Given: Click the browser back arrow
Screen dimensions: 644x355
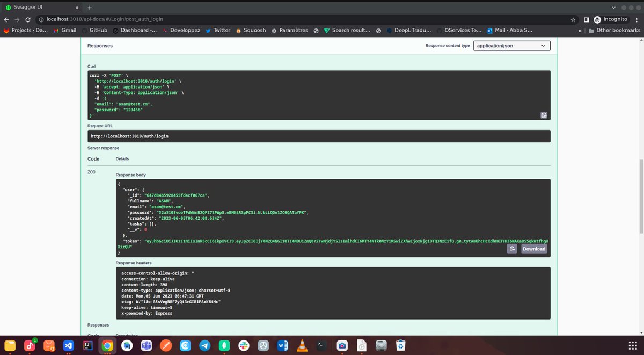Looking at the screenshot, I should click(x=6, y=19).
